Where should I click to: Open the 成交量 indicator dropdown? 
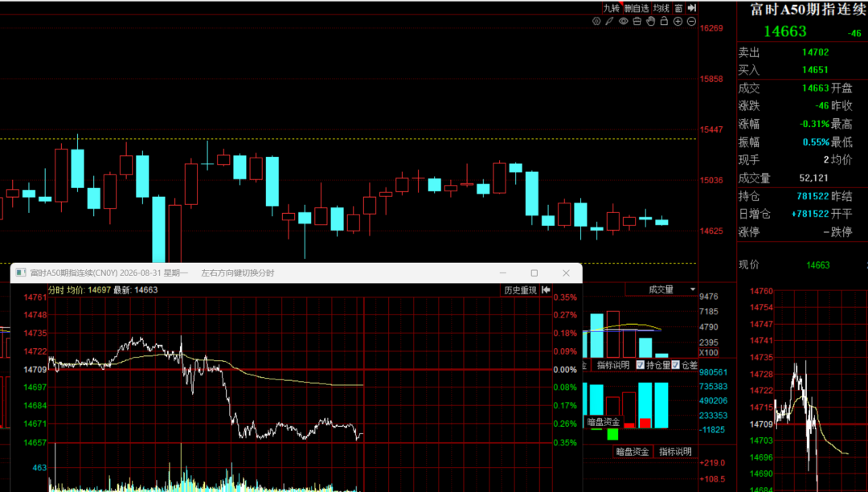[661, 289]
